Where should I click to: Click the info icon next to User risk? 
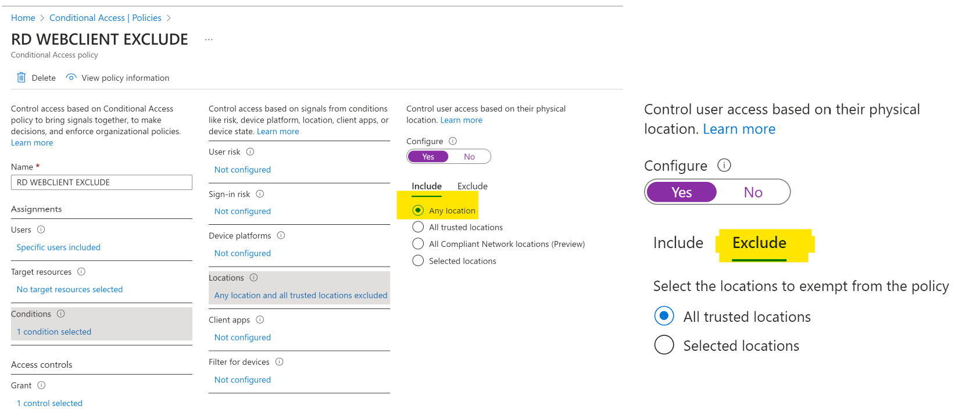[250, 152]
